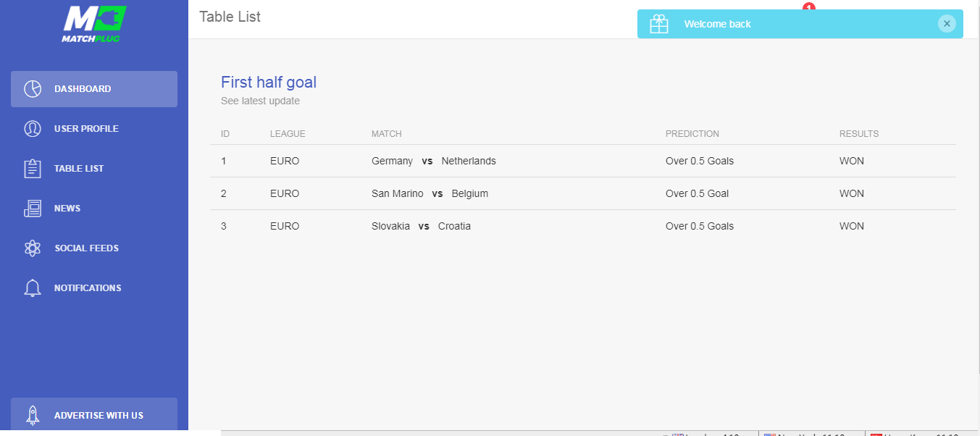Select the Germany vs Netherlands row
The height and width of the screenshot is (436, 980).
click(433, 161)
